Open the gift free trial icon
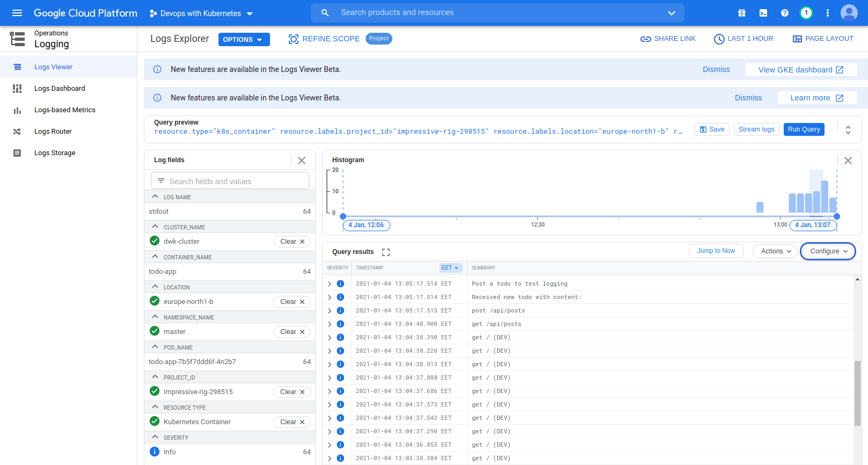This screenshot has width=868, height=465. click(742, 13)
